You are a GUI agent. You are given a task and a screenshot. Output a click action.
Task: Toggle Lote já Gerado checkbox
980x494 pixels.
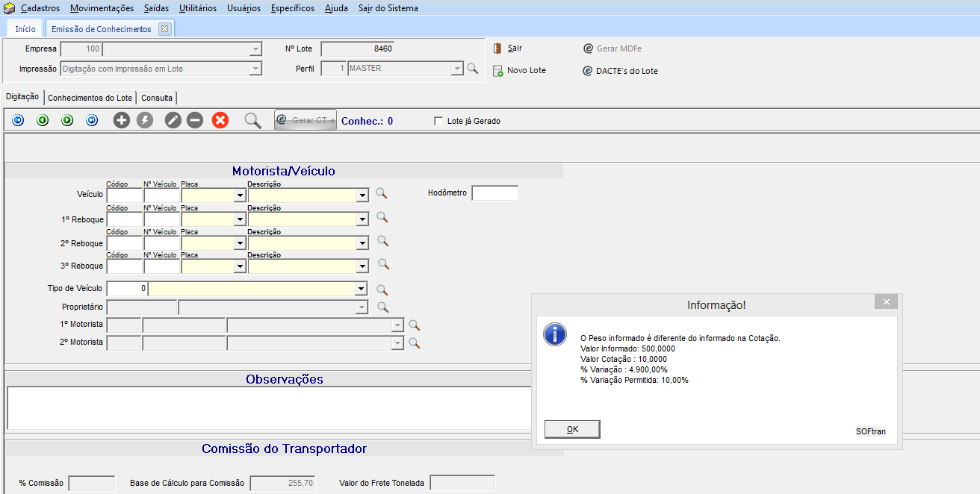pyautogui.click(x=438, y=121)
